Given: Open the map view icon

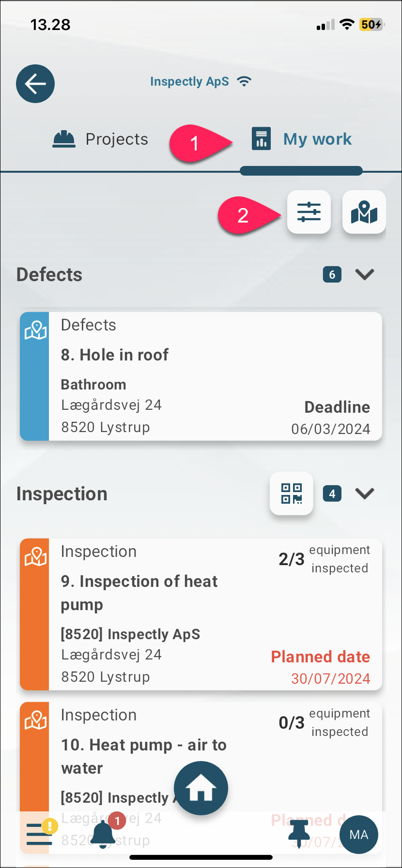Looking at the screenshot, I should 364,212.
